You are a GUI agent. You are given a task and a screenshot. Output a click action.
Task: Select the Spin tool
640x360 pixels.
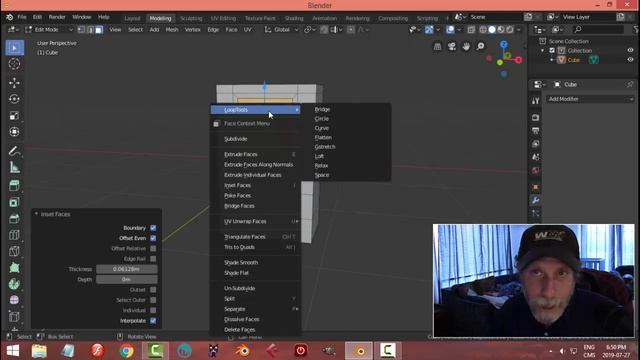pyautogui.click(x=14, y=284)
